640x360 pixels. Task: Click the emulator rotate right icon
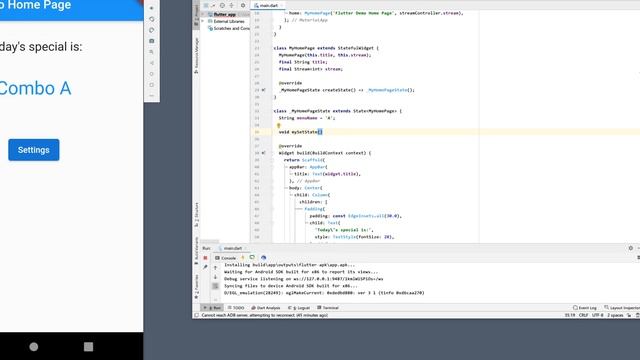point(152,30)
